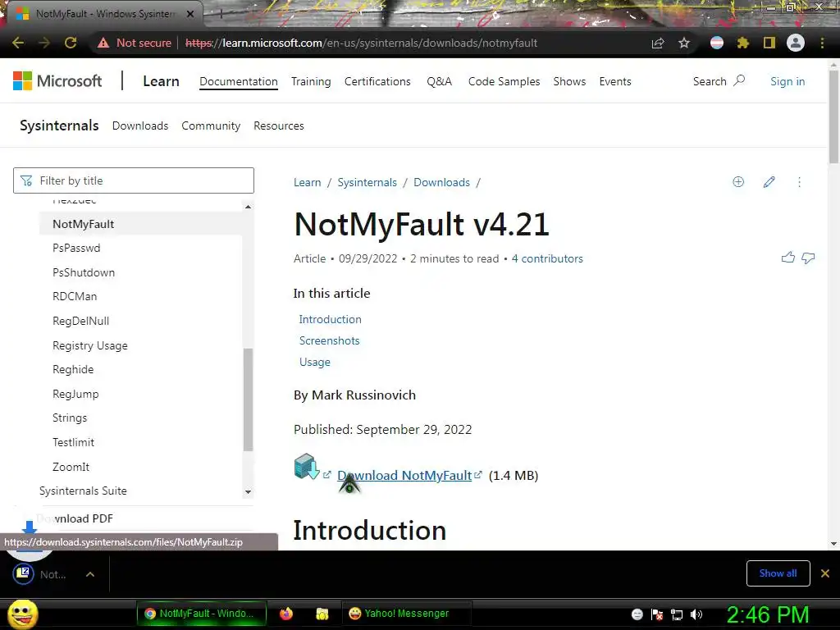Open the article more-actions dots
Screen dimensions: 840x630
pos(799,182)
